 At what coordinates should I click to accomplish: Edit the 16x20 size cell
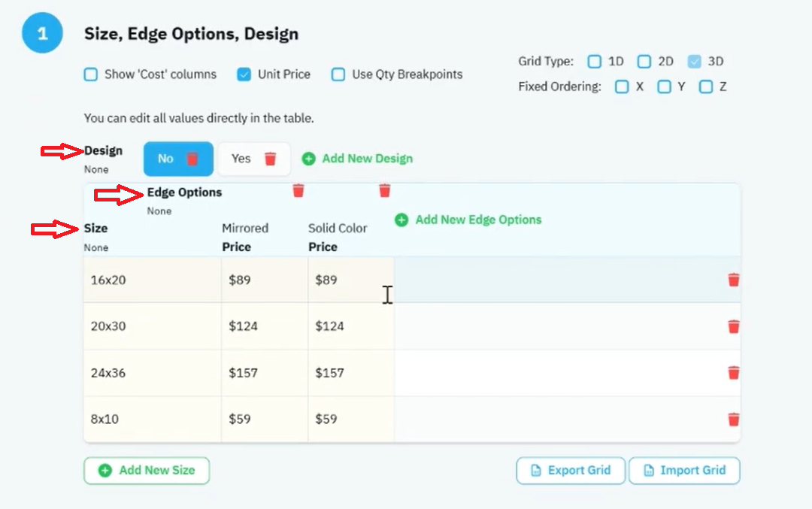[x=152, y=280]
